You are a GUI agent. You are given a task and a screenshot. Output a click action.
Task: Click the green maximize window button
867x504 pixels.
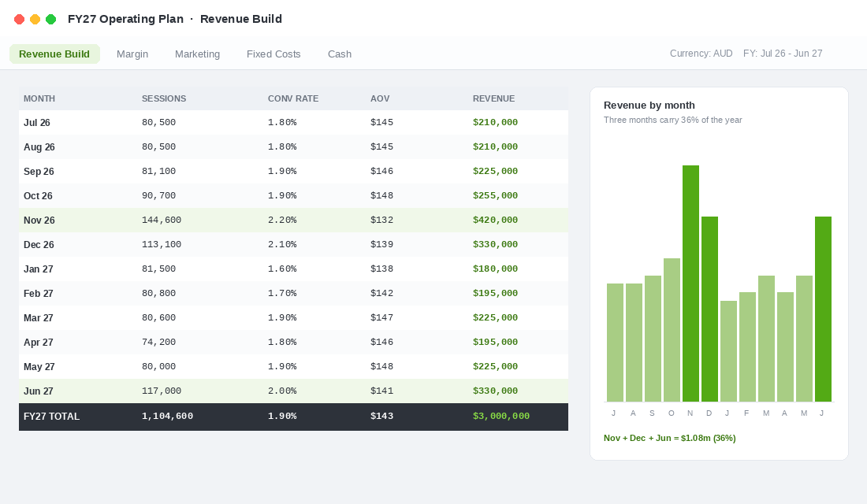[51, 20]
